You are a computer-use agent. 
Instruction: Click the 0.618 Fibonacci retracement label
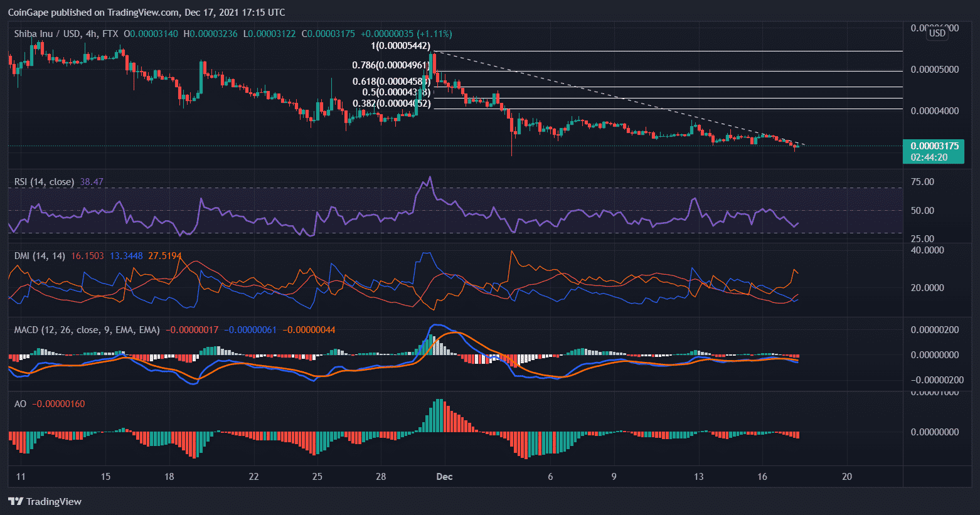pos(391,82)
